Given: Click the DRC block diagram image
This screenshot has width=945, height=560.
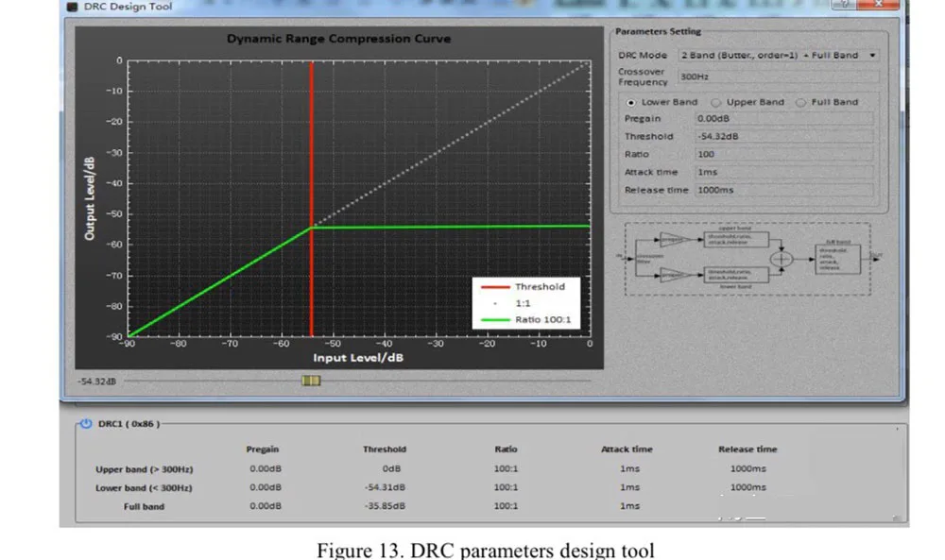Looking at the screenshot, I should [747, 259].
